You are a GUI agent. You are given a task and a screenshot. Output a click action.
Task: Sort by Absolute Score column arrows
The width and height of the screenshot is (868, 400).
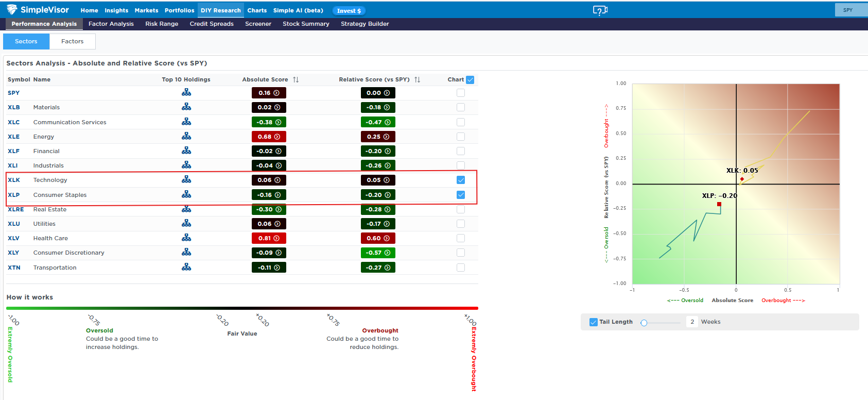(x=296, y=79)
